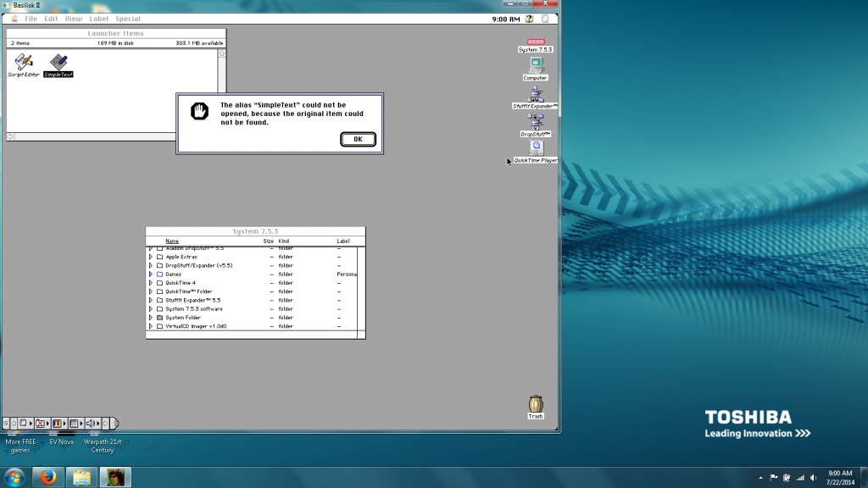The width and height of the screenshot is (868, 488).
Task: Open the Label menu
Action: (x=99, y=19)
